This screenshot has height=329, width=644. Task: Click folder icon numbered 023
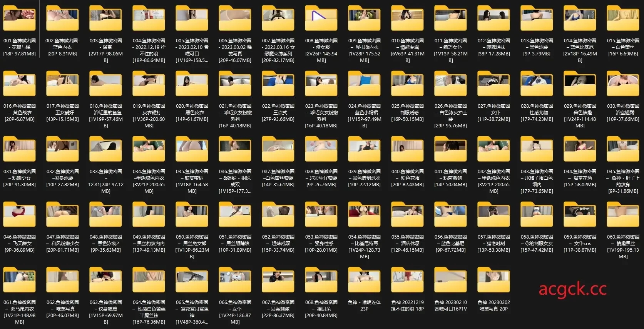321,84
